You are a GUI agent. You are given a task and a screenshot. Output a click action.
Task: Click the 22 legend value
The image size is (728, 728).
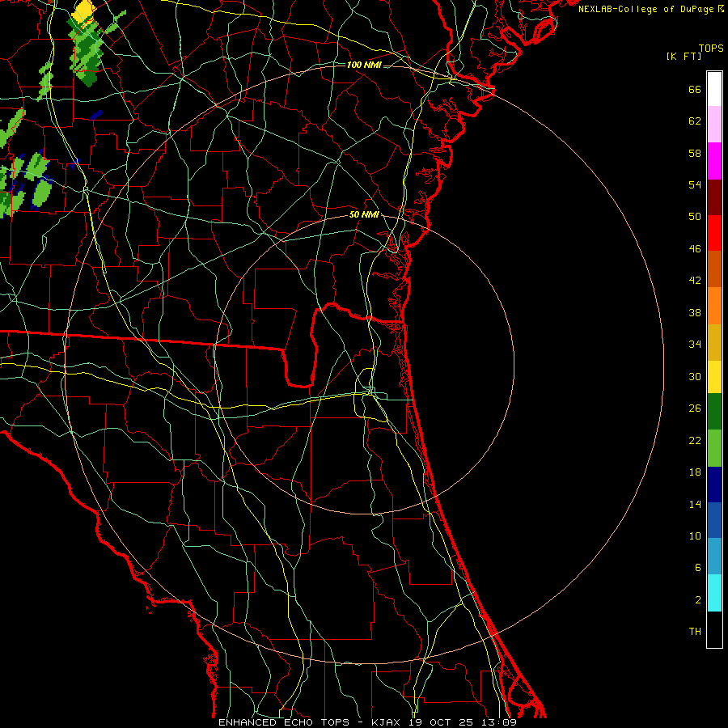695,440
